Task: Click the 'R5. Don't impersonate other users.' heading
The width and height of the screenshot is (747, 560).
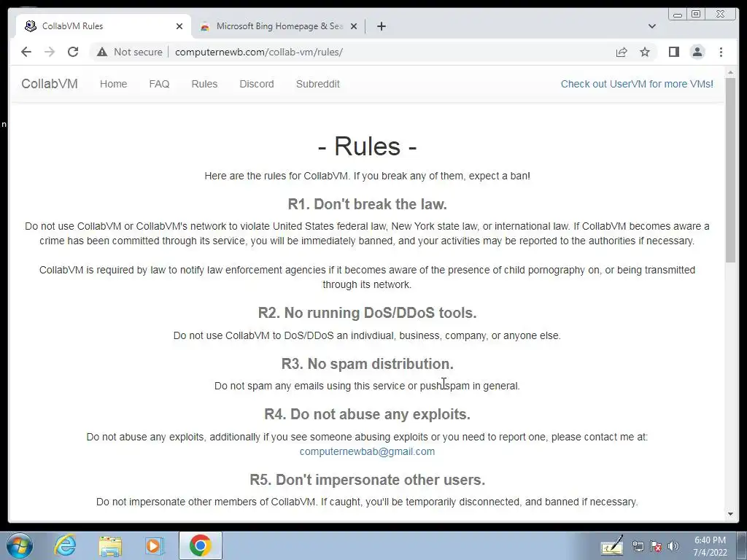Action: point(368,480)
